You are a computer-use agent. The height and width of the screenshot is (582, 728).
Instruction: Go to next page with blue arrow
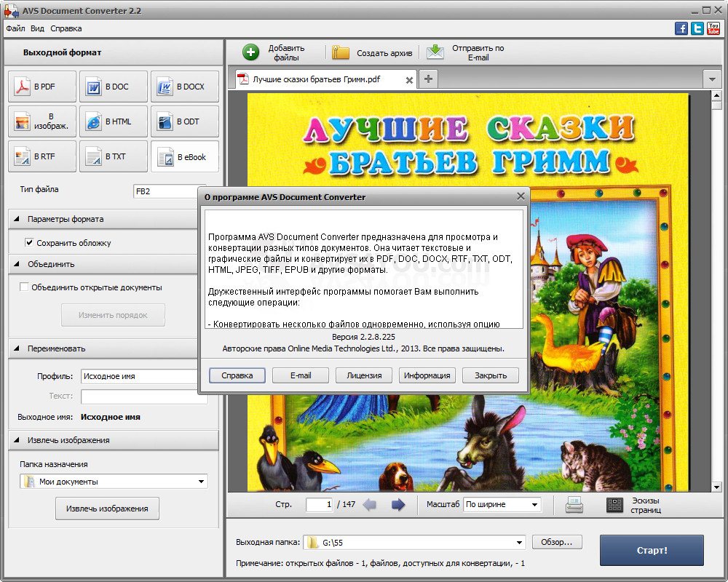(x=398, y=505)
